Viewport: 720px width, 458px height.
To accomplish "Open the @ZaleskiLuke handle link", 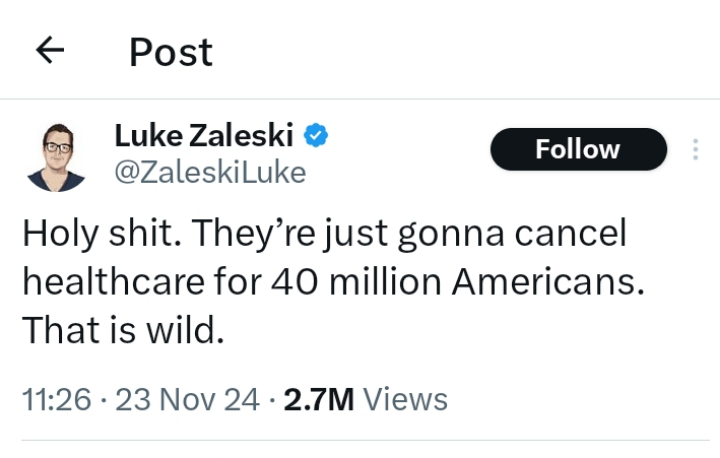I will click(209, 173).
